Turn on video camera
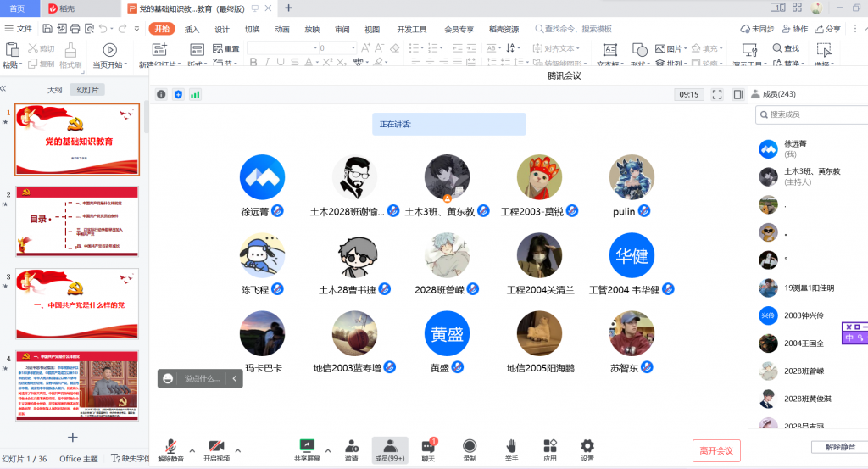The image size is (868, 469). tap(216, 447)
